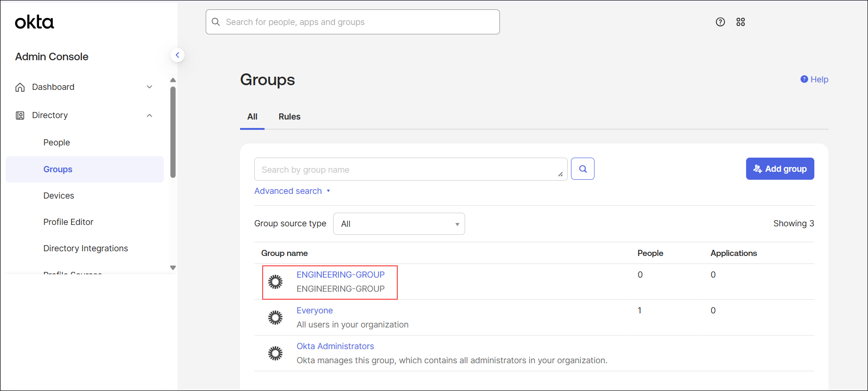Open Profile Editor in the sidebar
868x391 pixels.
[68, 222]
